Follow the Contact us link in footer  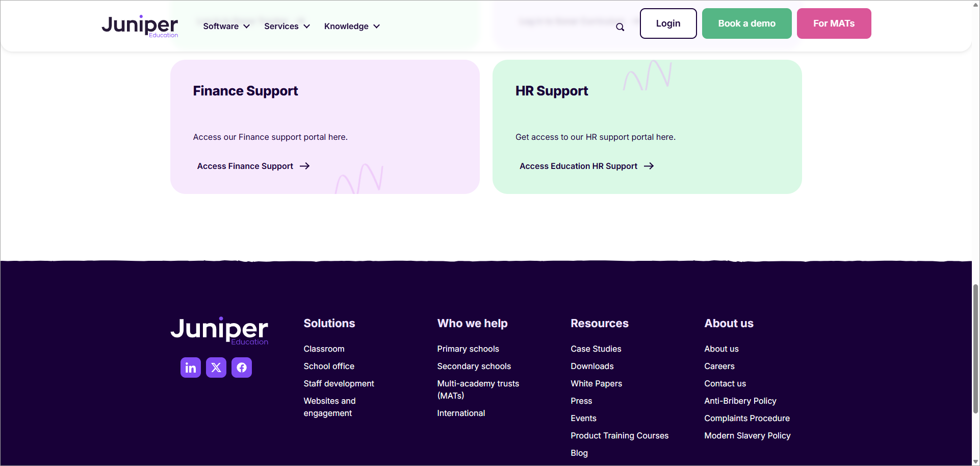pyautogui.click(x=725, y=383)
